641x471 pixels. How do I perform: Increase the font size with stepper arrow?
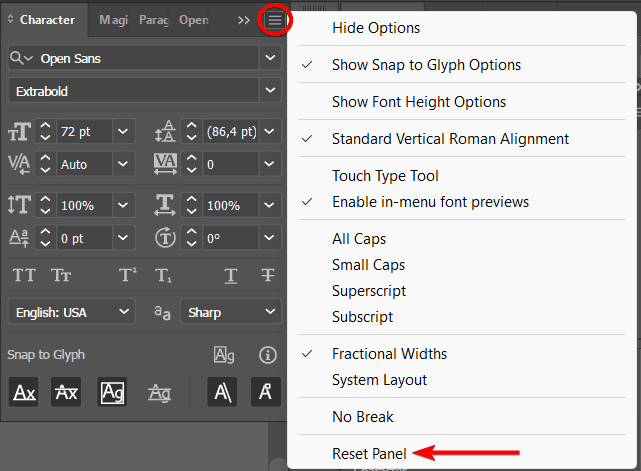46,126
